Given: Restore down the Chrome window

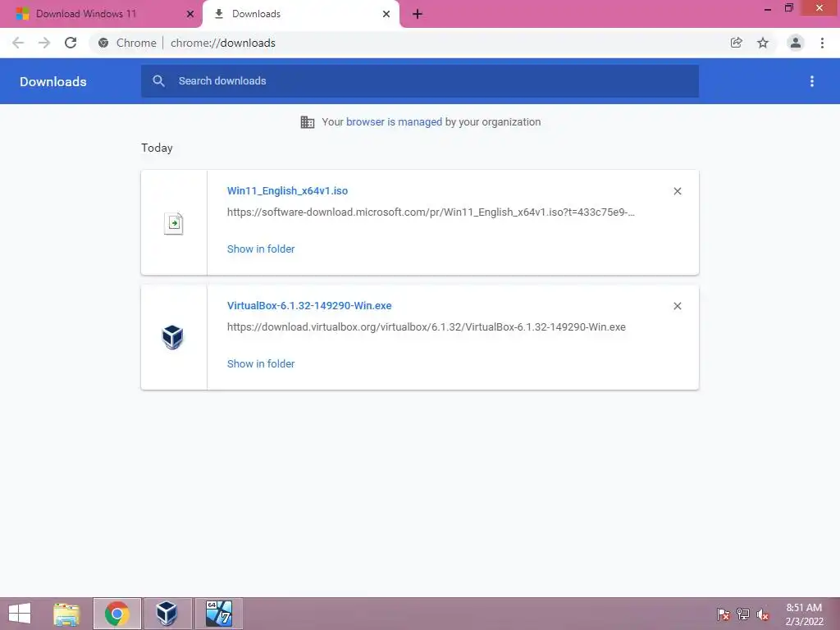Looking at the screenshot, I should pyautogui.click(x=789, y=8).
